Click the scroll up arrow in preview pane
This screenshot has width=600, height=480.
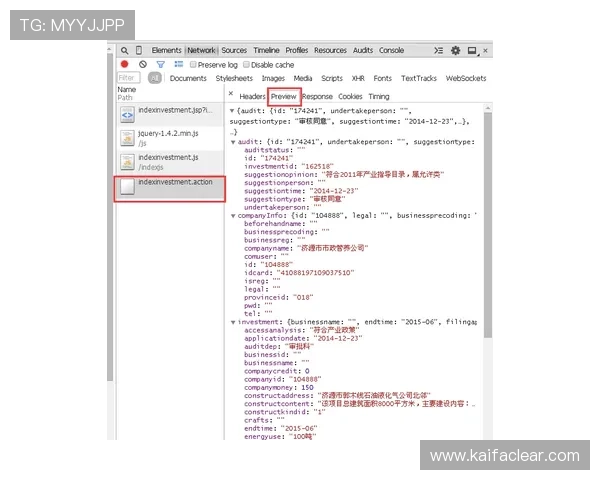pos(488,108)
